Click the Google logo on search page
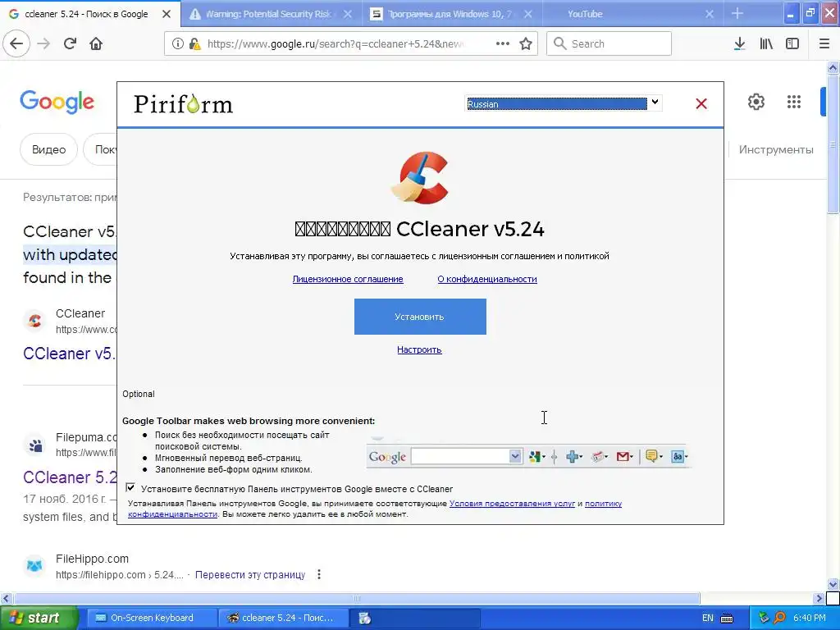The image size is (840, 630). click(57, 102)
